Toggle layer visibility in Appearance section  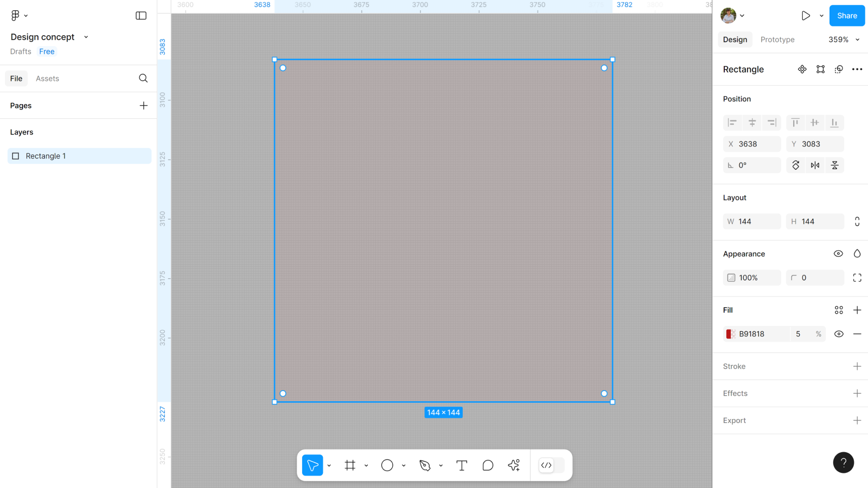pos(838,254)
